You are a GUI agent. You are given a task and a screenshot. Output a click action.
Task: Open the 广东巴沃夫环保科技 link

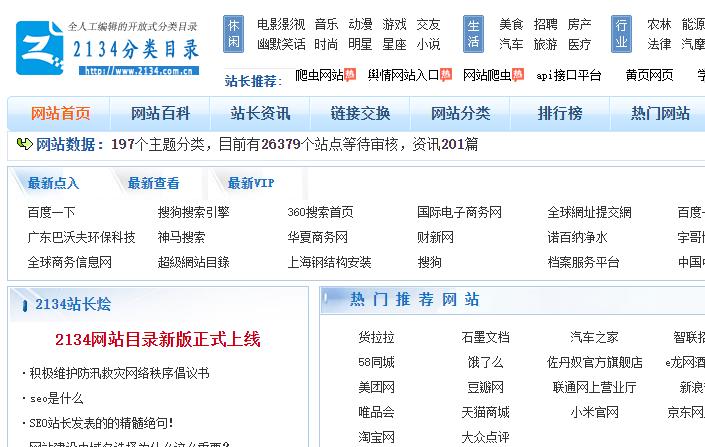point(81,237)
